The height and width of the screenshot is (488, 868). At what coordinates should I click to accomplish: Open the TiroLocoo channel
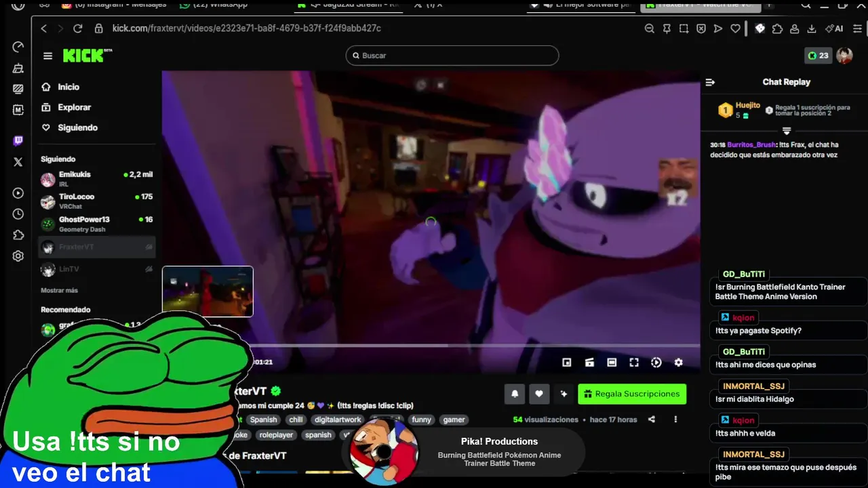pos(97,201)
